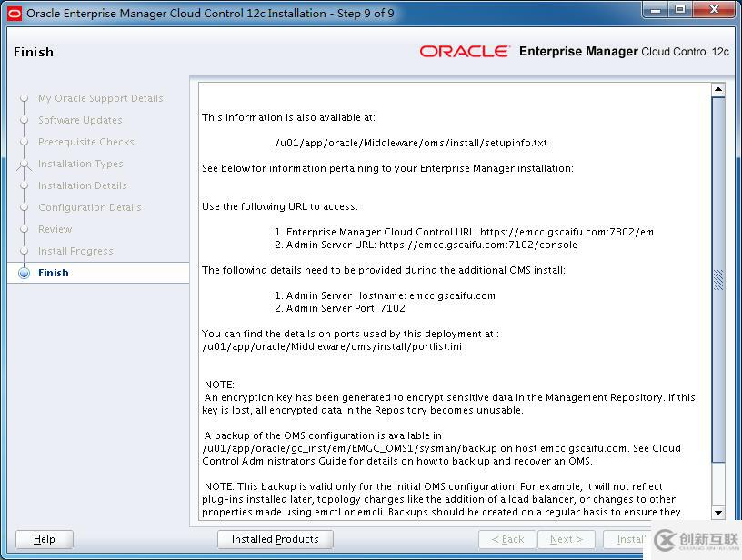Click the ORACLE brand logo in the header
This screenshot has width=742, height=560.
click(466, 52)
